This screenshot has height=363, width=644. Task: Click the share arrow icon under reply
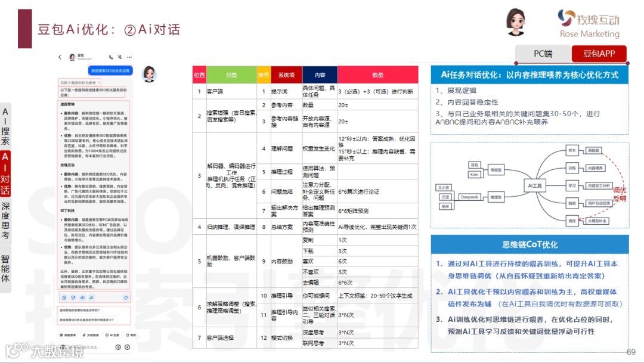(91, 297)
